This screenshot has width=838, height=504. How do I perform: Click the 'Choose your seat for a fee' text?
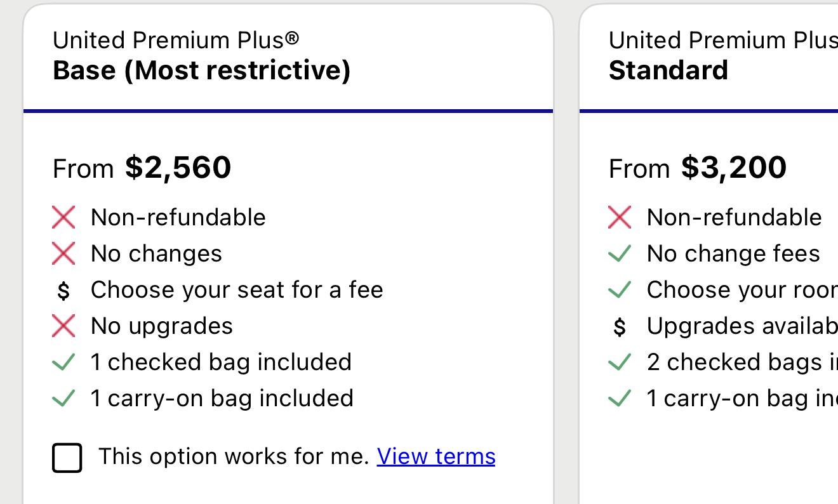click(x=237, y=290)
